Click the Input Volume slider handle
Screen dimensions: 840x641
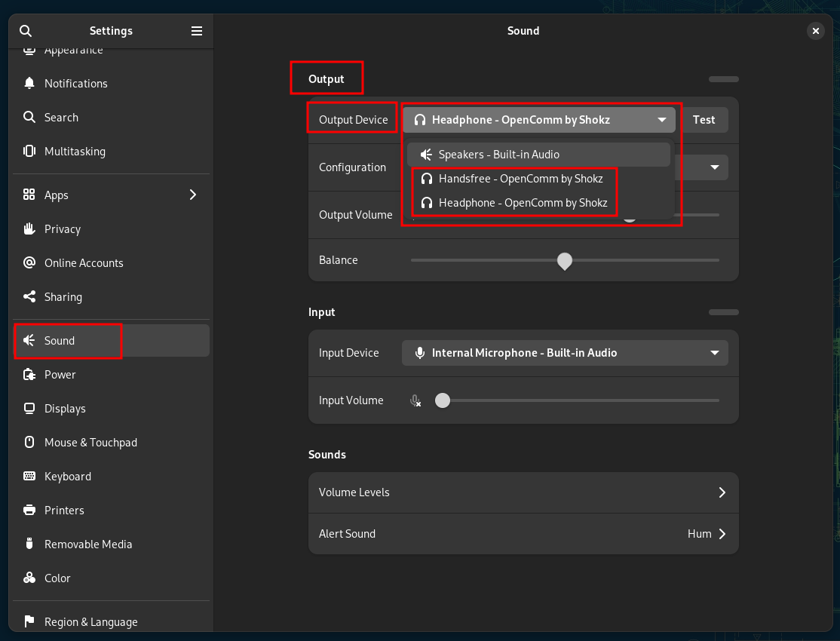coord(443,400)
